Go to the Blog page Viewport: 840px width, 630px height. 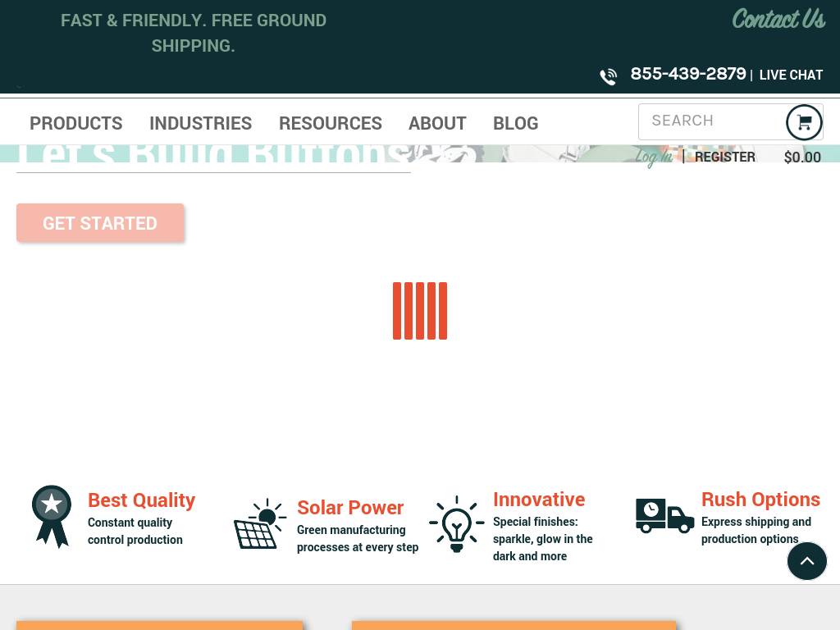coord(515,123)
